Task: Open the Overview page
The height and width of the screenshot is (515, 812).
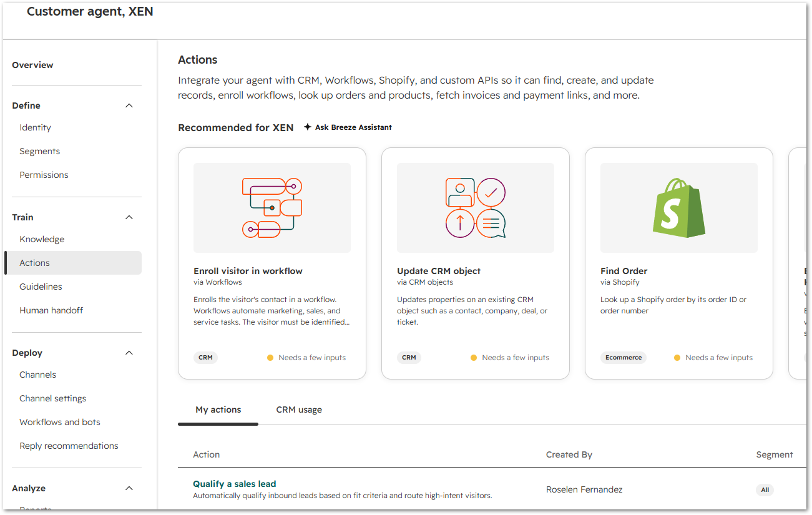Action: (x=32, y=65)
